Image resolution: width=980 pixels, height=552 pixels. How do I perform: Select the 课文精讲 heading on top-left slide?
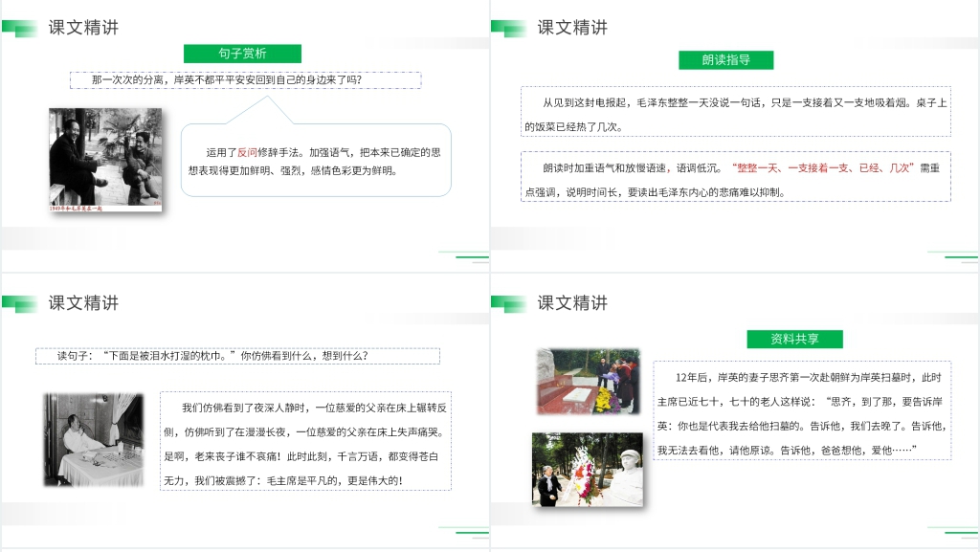pos(81,28)
